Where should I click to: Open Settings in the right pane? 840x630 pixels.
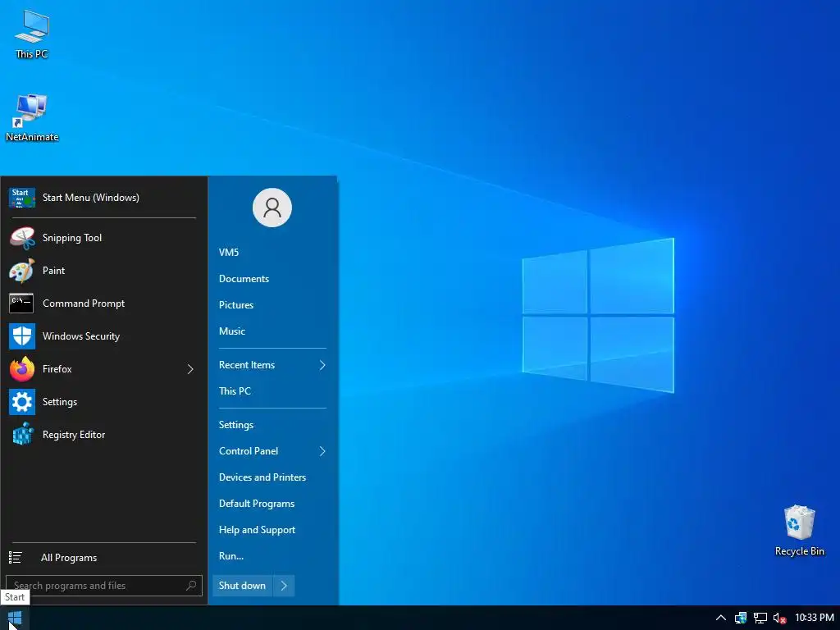[236, 425]
